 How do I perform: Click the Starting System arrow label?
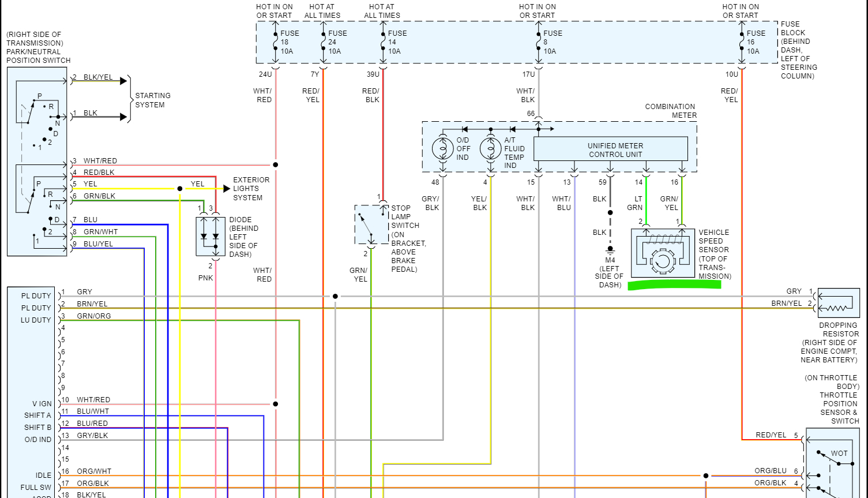click(x=153, y=100)
